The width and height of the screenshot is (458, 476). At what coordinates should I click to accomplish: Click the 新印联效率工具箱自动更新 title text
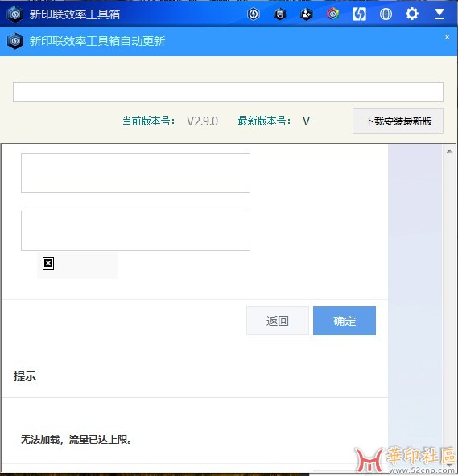[97, 41]
